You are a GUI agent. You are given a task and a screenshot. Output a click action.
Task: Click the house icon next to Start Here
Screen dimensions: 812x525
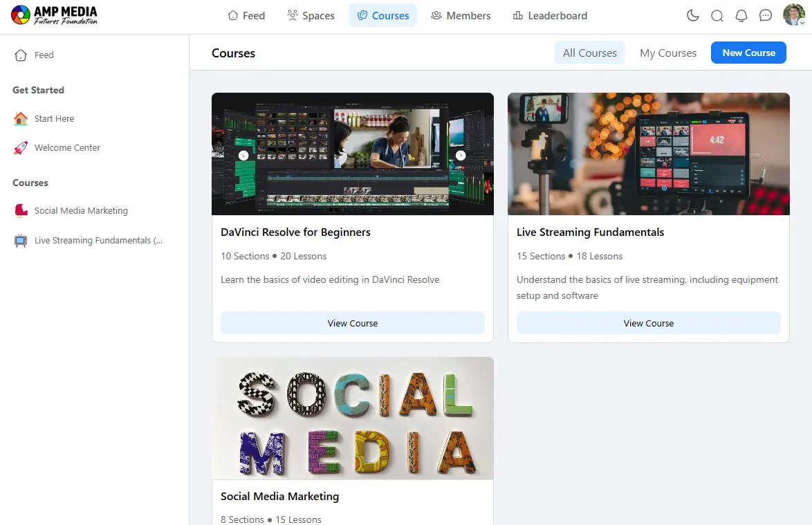point(21,118)
